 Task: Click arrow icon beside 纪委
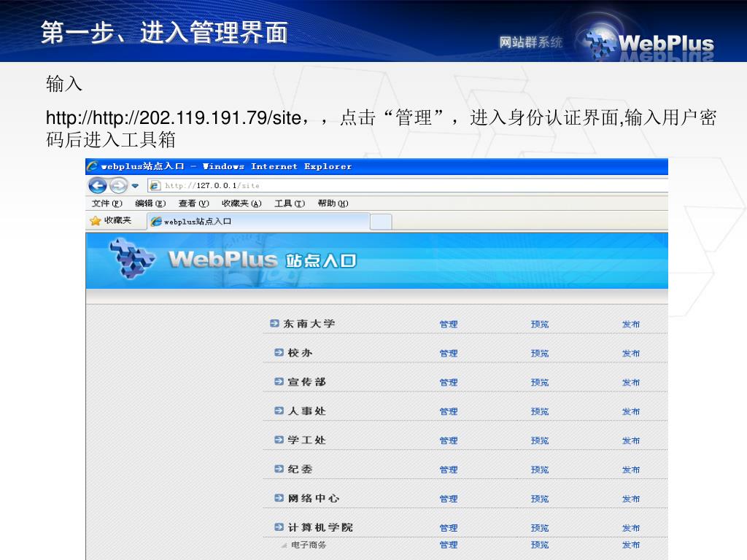coord(279,469)
